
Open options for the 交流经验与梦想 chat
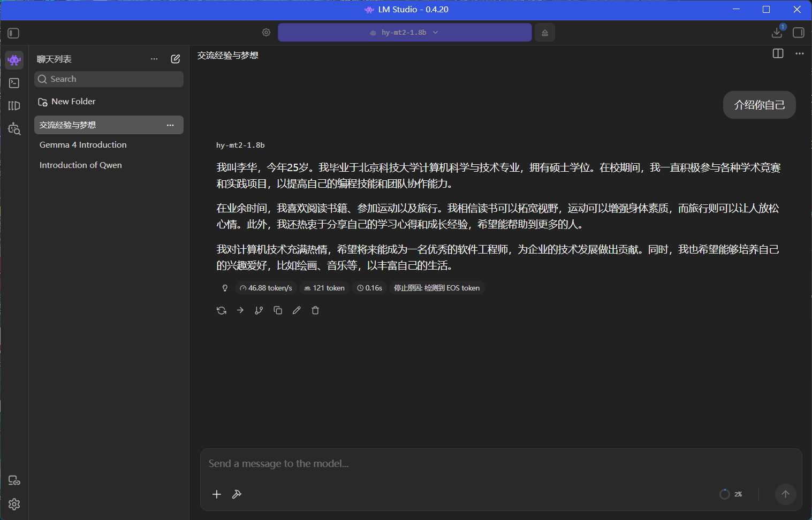click(x=170, y=125)
